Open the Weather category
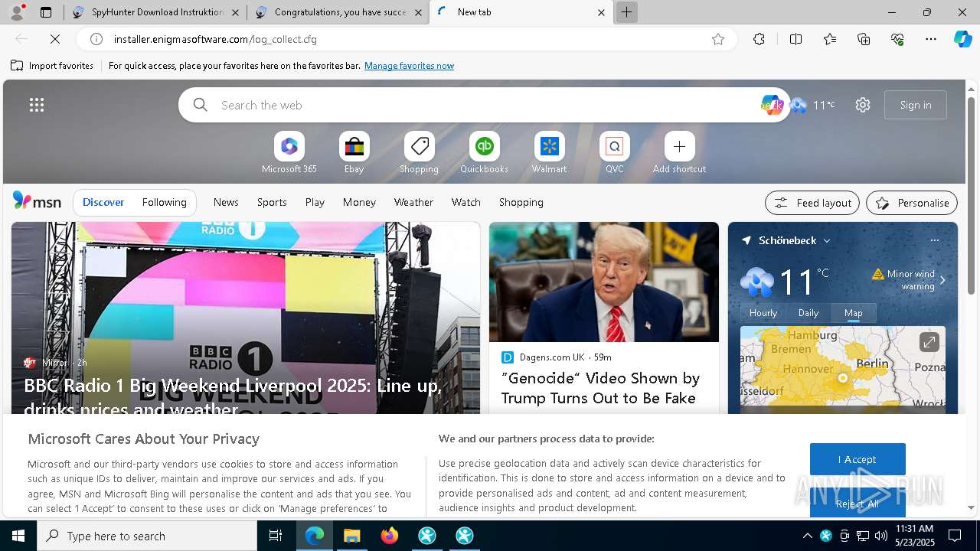This screenshot has width=980, height=551. point(413,202)
